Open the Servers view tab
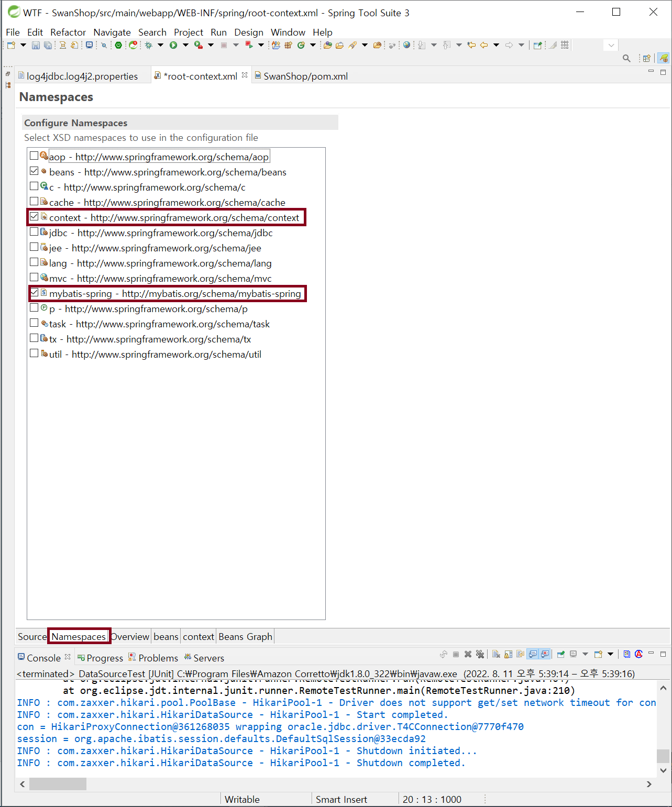 pos(204,658)
